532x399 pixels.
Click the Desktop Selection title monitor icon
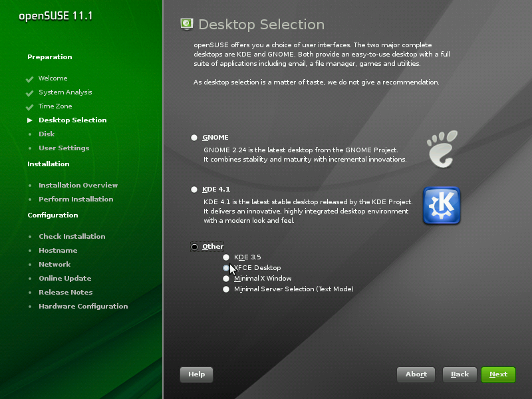187,24
